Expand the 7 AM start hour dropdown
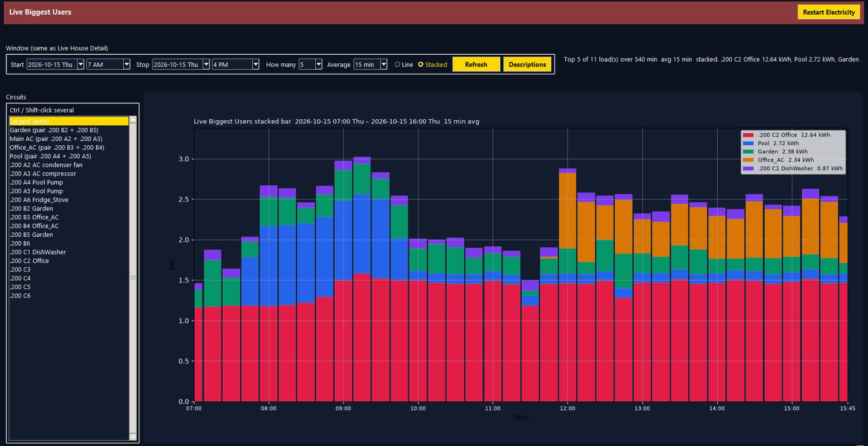 coord(126,64)
